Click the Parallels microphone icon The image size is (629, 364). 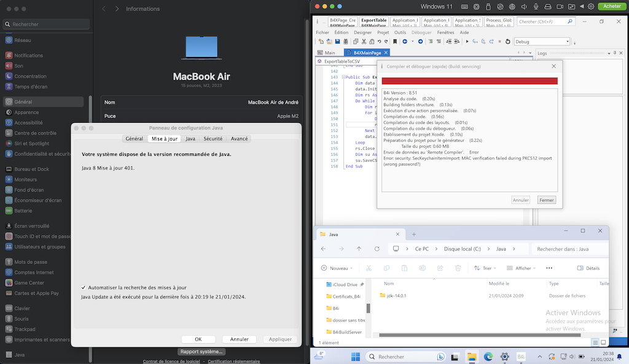point(536,6)
